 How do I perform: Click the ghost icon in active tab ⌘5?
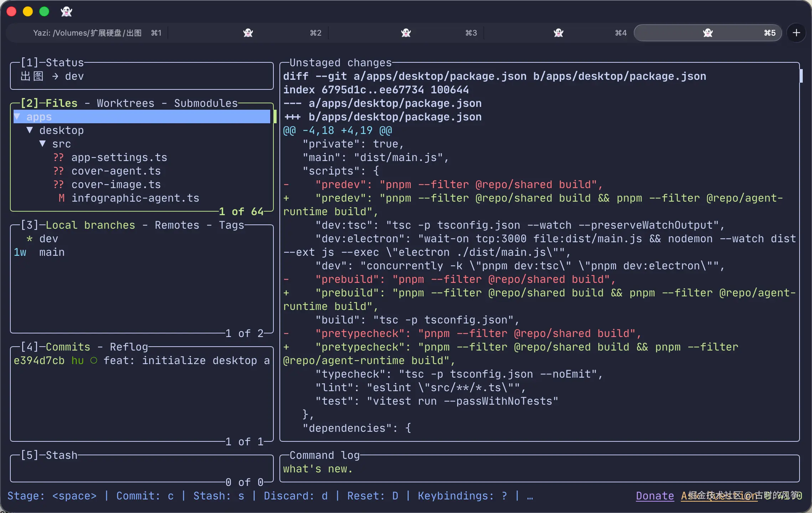[x=708, y=33]
